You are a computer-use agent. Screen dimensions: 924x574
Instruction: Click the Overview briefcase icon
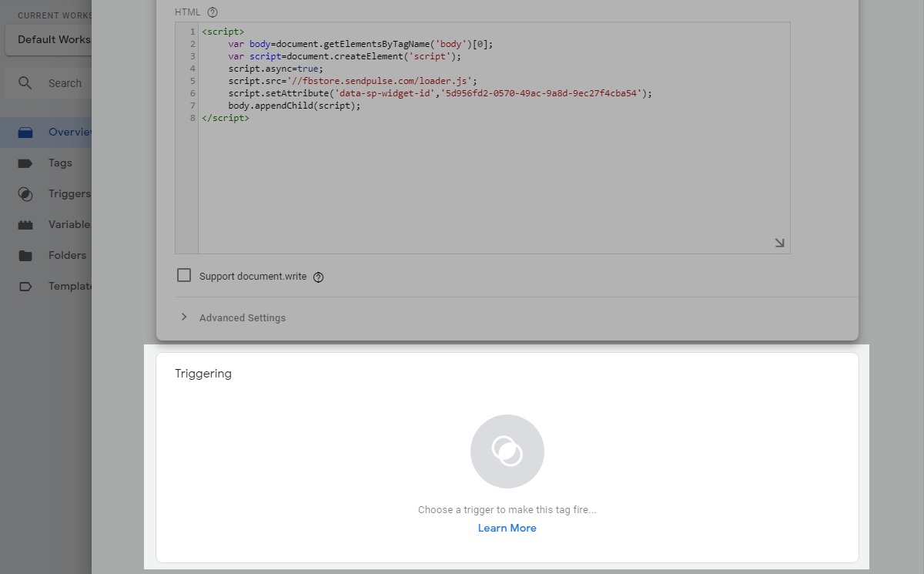(x=25, y=133)
